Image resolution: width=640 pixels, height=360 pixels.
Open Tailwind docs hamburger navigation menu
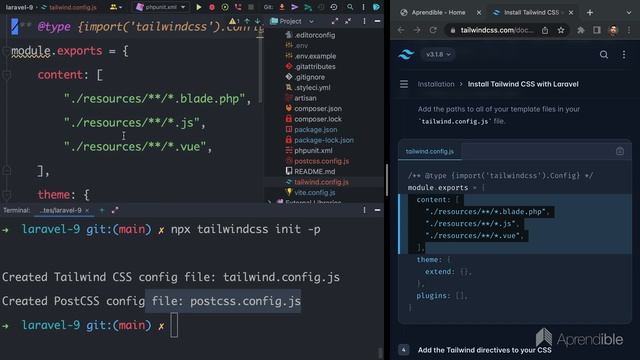(x=404, y=84)
